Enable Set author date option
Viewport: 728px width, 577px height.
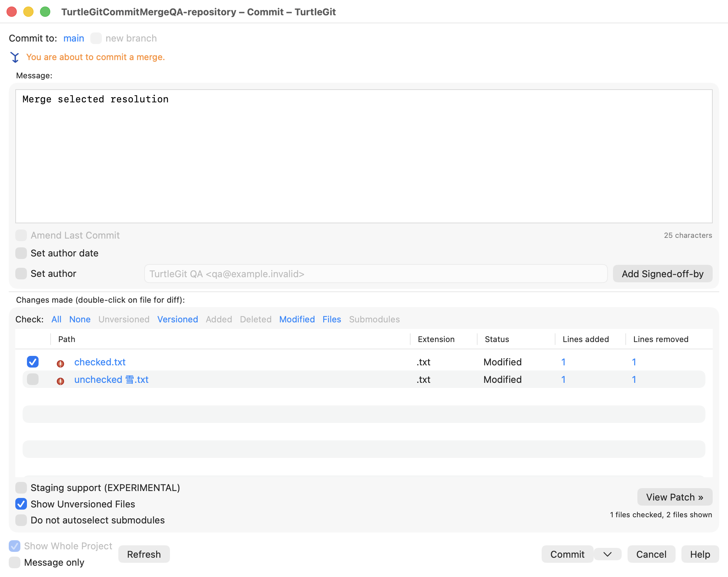(21, 253)
